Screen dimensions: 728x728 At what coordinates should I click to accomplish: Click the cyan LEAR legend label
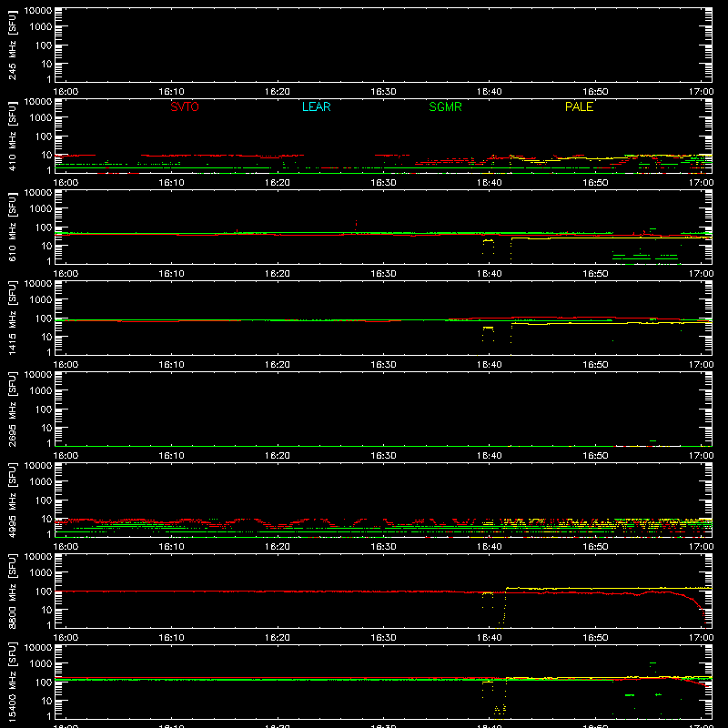316,106
